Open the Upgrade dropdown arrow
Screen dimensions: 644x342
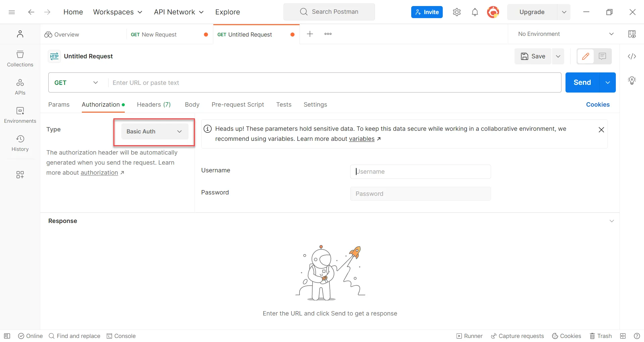(564, 12)
